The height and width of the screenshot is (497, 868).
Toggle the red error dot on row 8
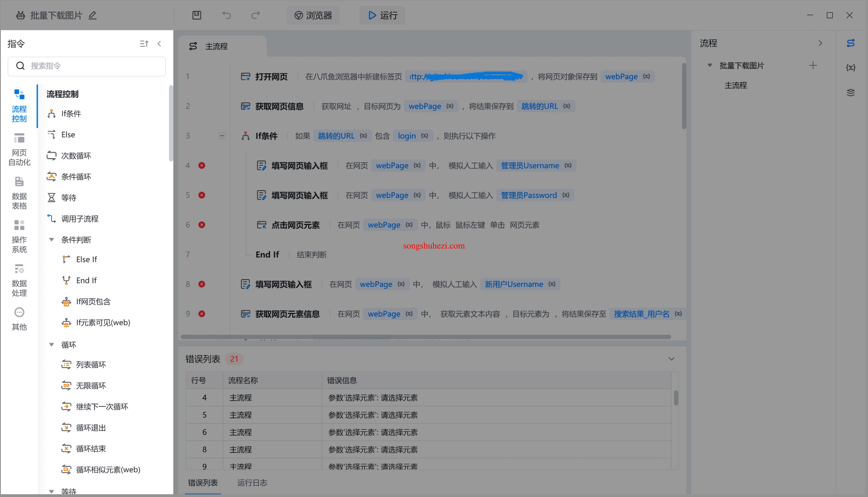202,284
